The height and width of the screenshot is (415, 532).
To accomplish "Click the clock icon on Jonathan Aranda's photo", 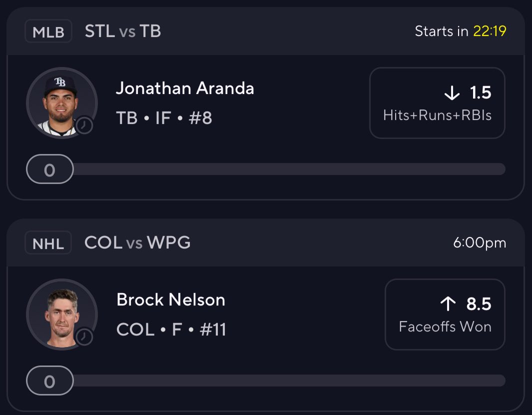I will coord(84,125).
